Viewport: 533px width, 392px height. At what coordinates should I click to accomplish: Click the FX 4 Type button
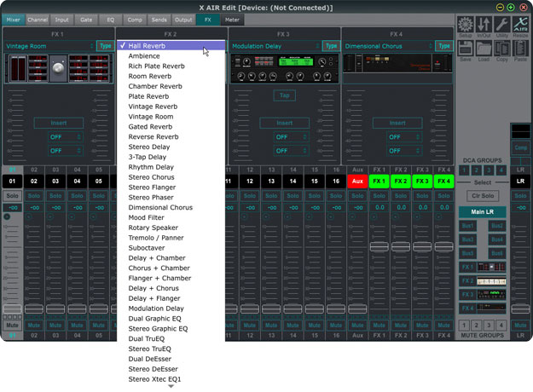click(444, 46)
